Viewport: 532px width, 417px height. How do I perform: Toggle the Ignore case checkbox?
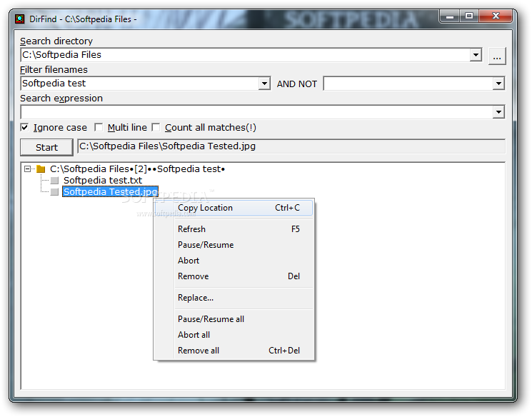click(24, 128)
